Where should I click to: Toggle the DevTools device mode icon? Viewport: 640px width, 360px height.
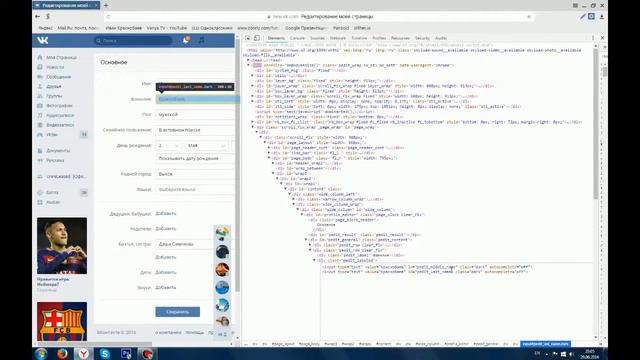pos(257,38)
